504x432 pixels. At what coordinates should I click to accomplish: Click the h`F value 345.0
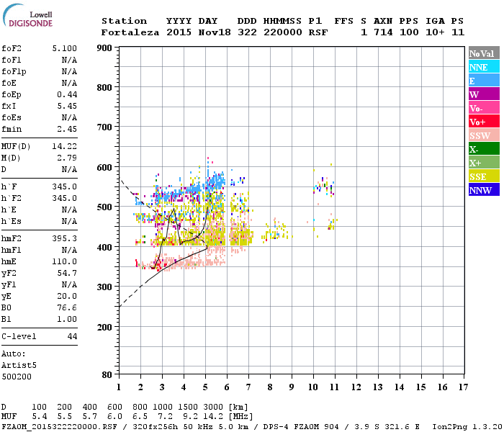65,186
